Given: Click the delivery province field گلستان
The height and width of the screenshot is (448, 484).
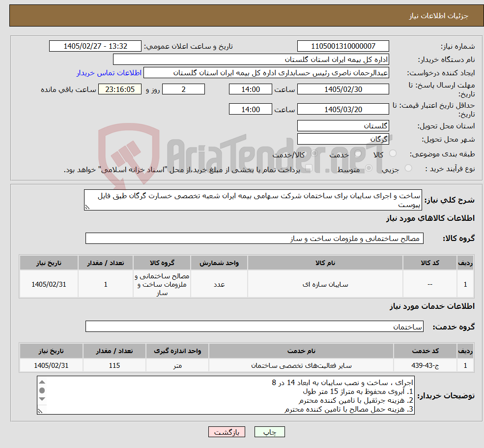Looking at the screenshot, I should coord(343,126).
